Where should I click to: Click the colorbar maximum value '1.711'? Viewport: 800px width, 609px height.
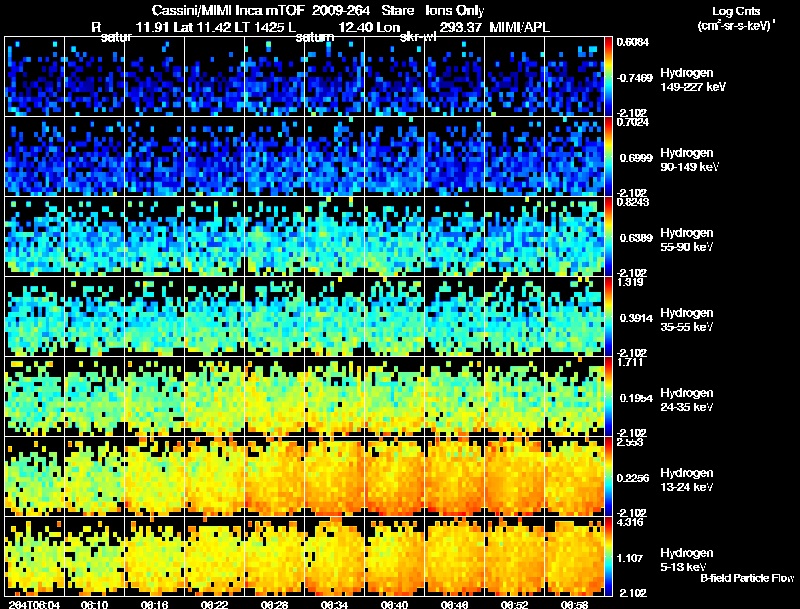point(630,362)
